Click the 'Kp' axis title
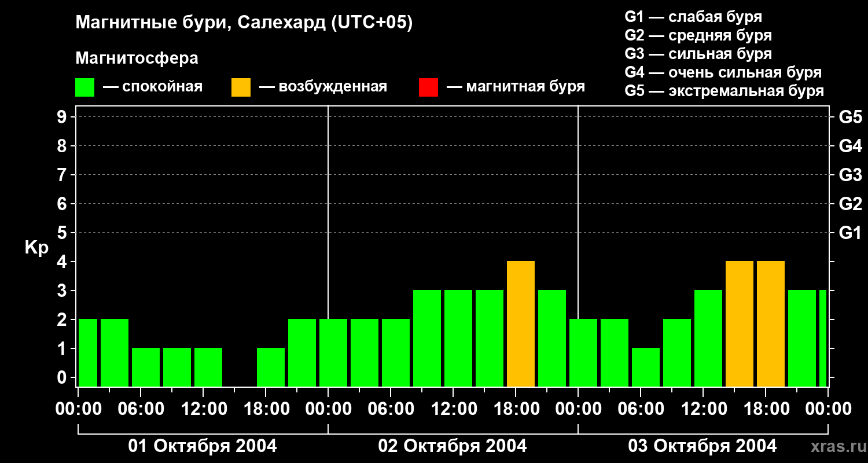The image size is (868, 463). [36, 248]
